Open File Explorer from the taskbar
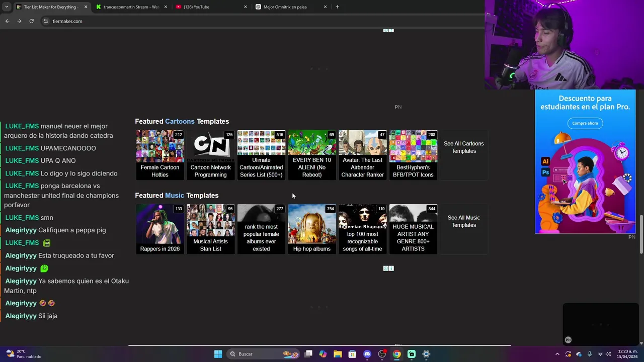 [338, 354]
